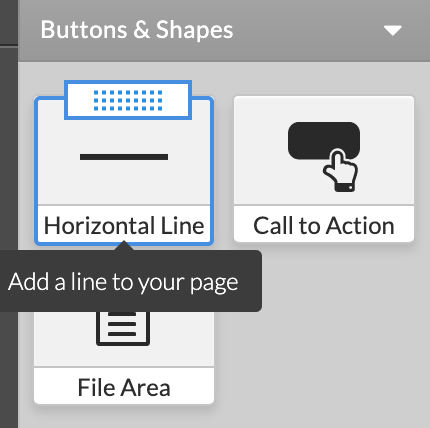This screenshot has width=430, height=428.
Task: Click the dark rounded button shape icon
Action: pos(324,140)
